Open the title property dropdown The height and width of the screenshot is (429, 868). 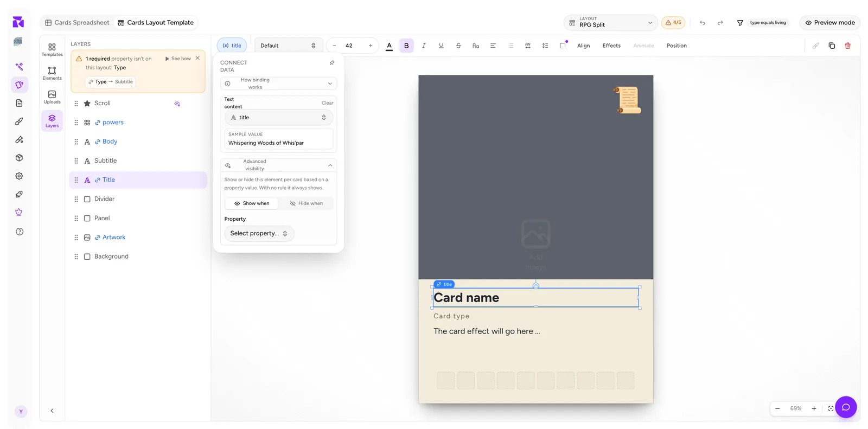coord(279,118)
